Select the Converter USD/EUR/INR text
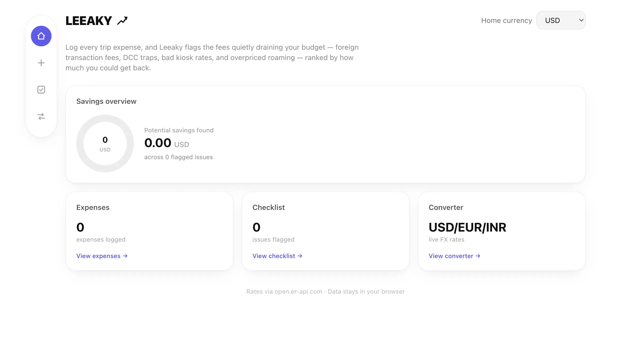644x357 pixels. 467,227
